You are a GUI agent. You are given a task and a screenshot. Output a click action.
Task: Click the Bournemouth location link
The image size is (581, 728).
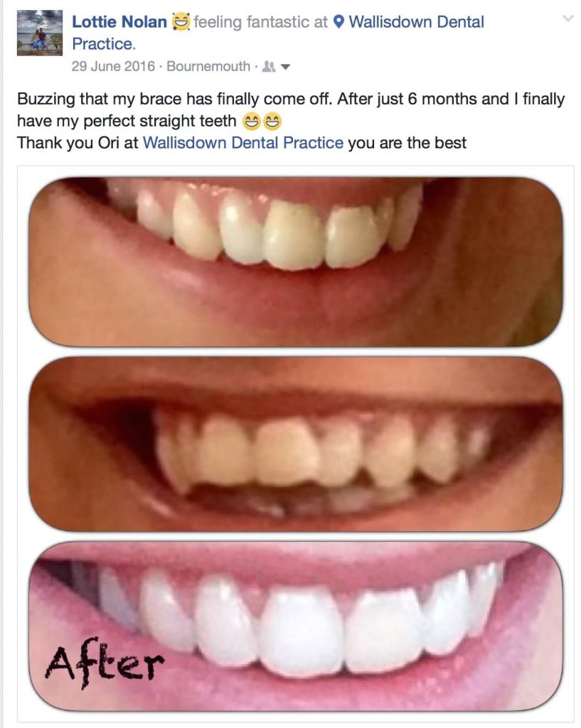point(208,66)
